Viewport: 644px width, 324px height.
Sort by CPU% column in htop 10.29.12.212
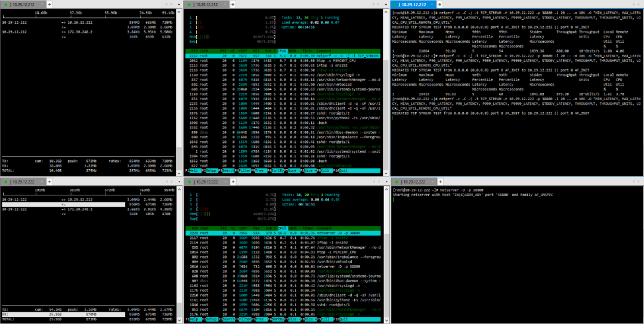pyautogui.click(x=283, y=51)
